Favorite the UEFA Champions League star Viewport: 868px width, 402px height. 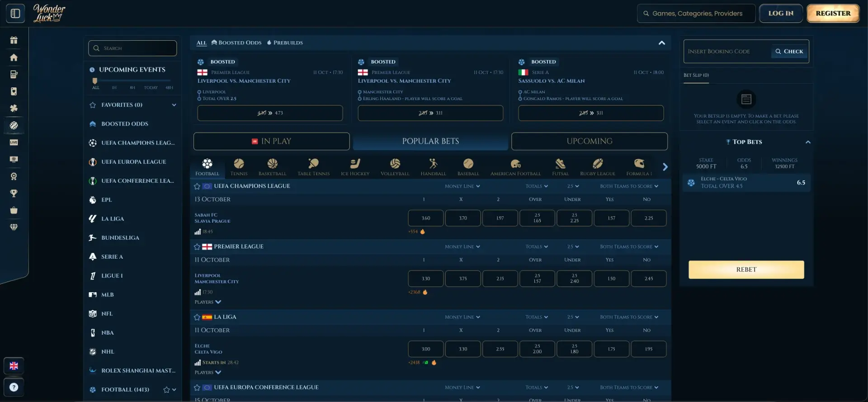(x=197, y=186)
